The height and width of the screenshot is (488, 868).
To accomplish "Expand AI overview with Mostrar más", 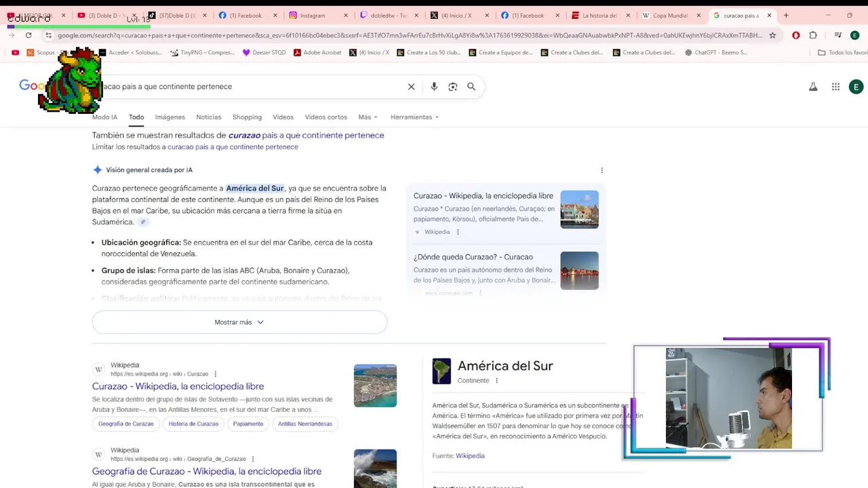I will coord(239,323).
